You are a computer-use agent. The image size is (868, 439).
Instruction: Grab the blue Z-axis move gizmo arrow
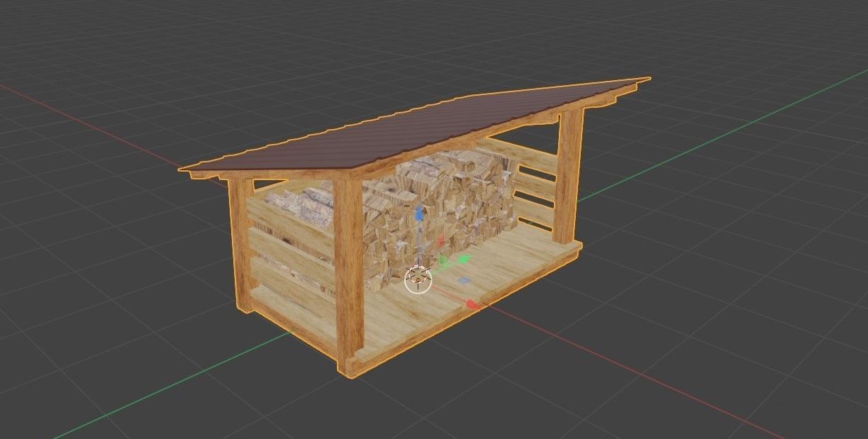click(419, 213)
